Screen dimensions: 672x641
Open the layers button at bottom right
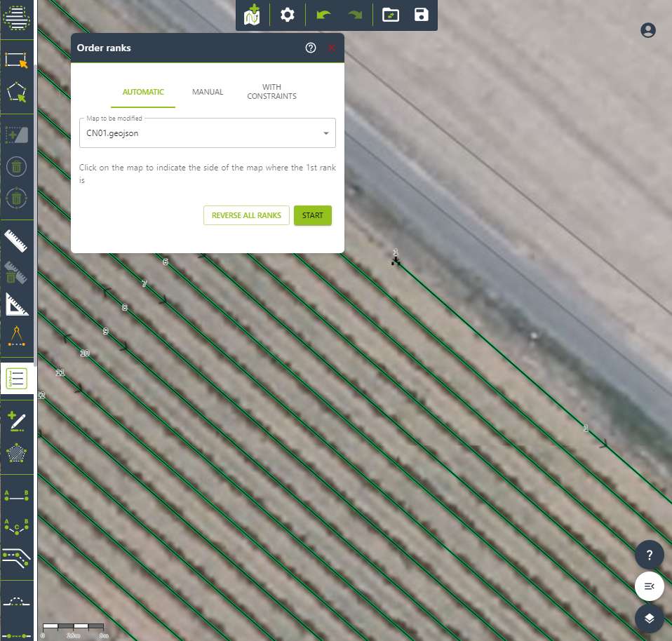point(650,618)
